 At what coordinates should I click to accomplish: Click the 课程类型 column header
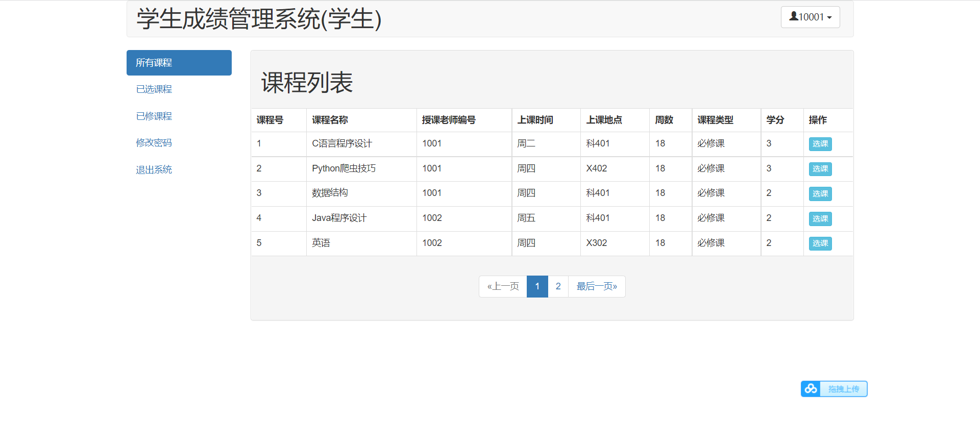715,120
